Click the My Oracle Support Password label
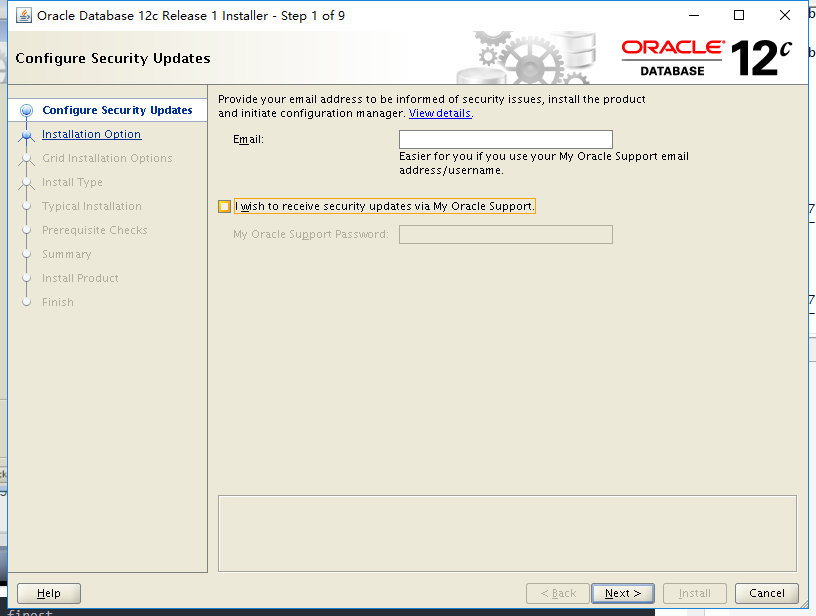Viewport: 816px width, 616px height. click(x=311, y=235)
